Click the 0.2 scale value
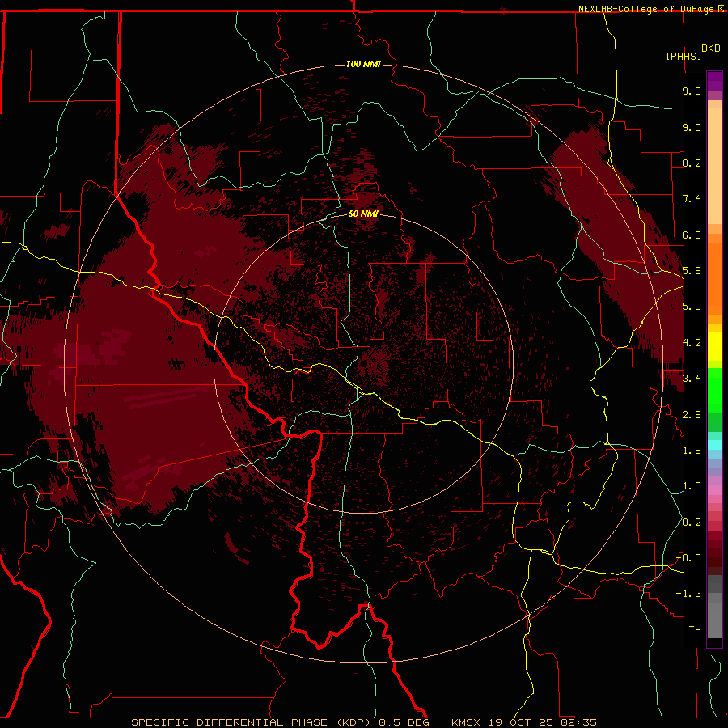The width and height of the screenshot is (728, 728). tap(692, 523)
